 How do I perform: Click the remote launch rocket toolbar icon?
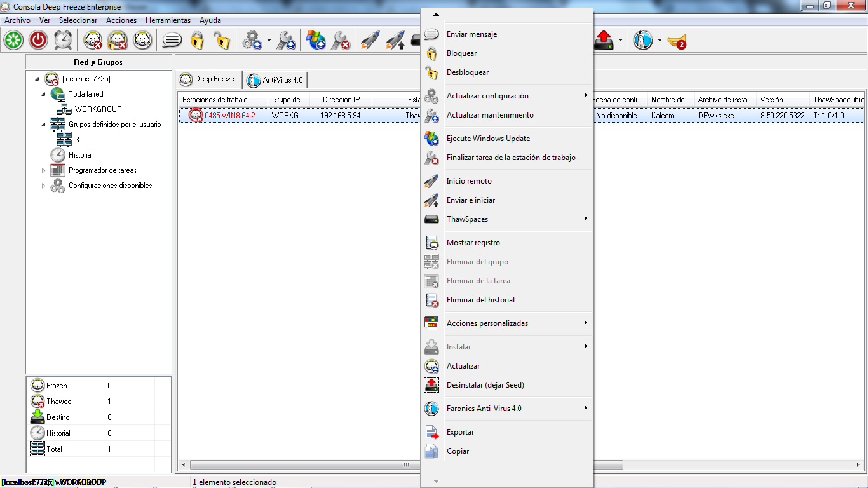coord(370,41)
